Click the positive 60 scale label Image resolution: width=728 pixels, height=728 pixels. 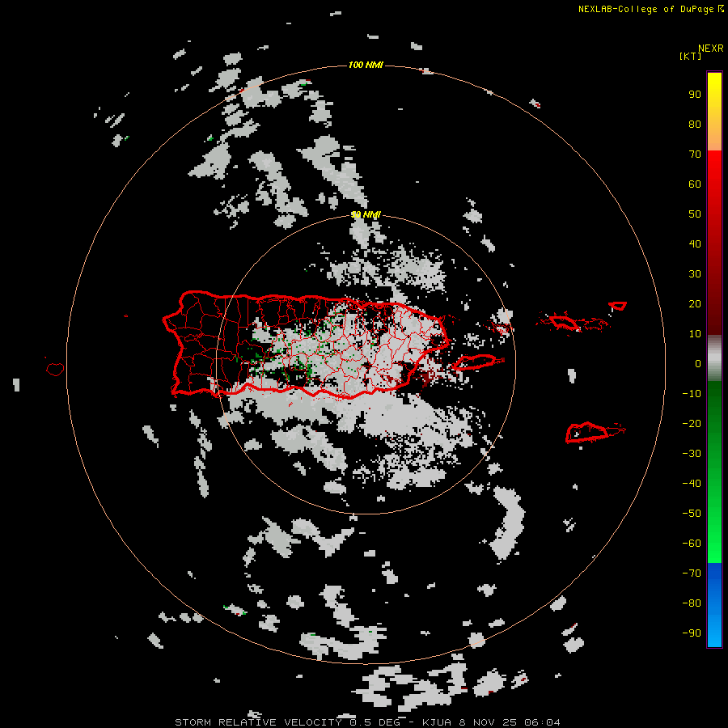[x=695, y=184]
